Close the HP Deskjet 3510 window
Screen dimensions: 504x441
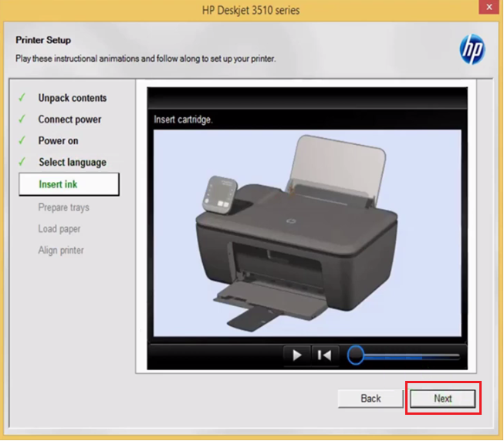point(489,7)
